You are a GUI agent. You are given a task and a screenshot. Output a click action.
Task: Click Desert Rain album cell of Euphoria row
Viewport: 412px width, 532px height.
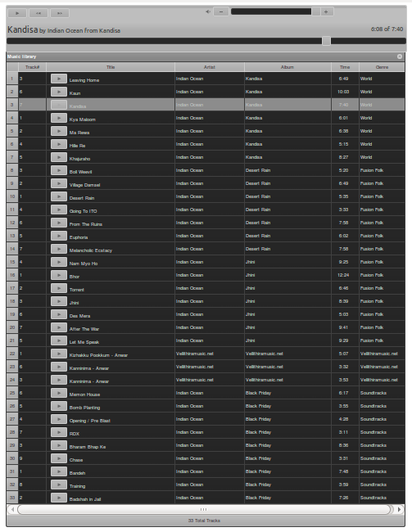[287, 237]
